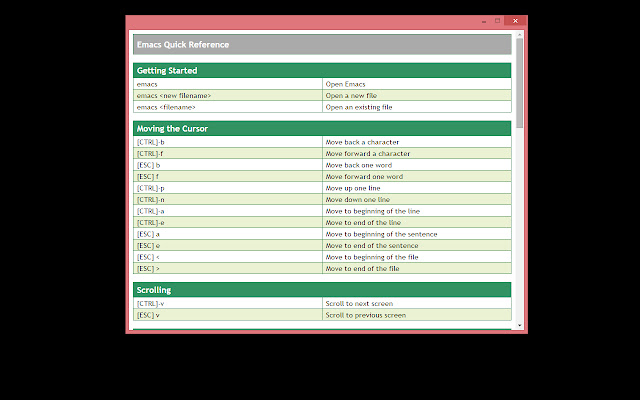Screen dimensions: 640x400
Task: Click the '[ESC] <' shortcut cell
Action: click(x=228, y=257)
